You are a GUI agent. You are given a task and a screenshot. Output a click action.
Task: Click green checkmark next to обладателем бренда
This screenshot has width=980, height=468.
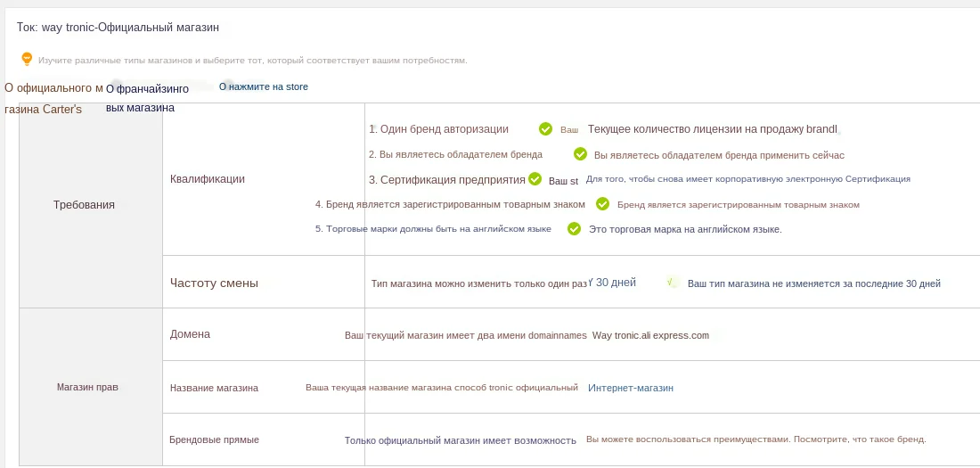point(580,154)
